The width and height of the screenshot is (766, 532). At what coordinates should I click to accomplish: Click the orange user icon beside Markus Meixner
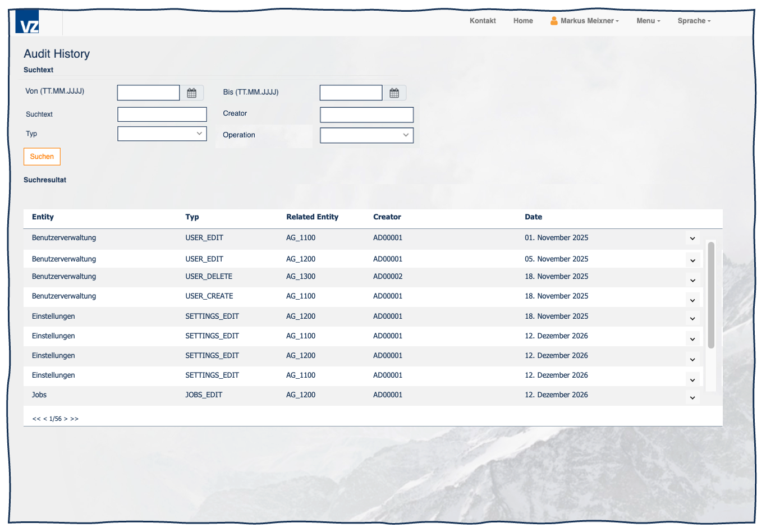[554, 21]
